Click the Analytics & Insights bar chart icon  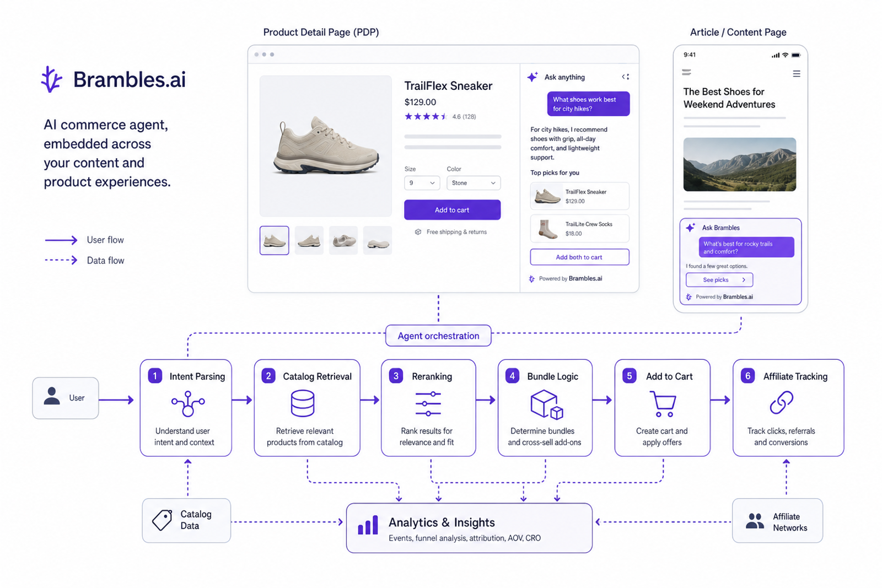[x=368, y=525]
